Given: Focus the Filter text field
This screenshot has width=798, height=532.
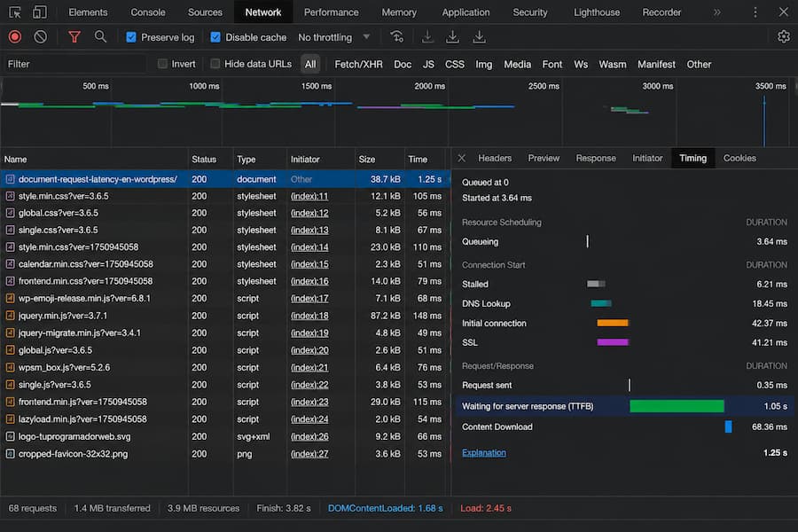Looking at the screenshot, I should click(x=74, y=64).
